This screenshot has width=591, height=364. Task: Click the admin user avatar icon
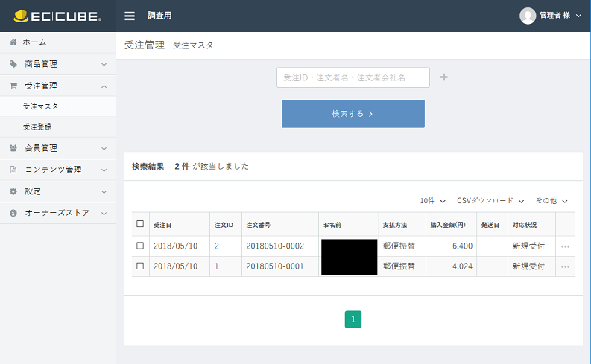(528, 16)
